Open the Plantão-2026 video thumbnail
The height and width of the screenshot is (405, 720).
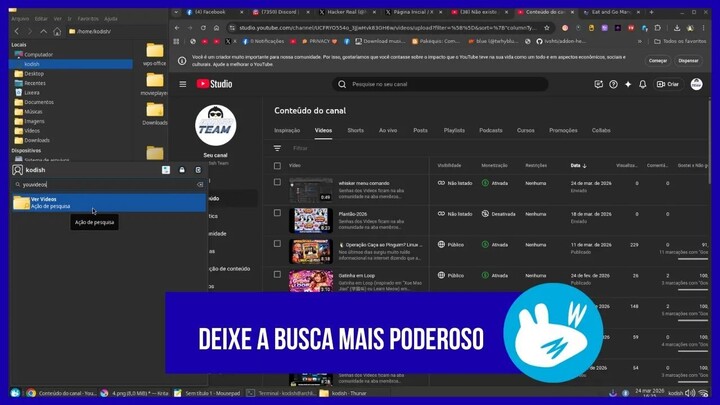311,220
